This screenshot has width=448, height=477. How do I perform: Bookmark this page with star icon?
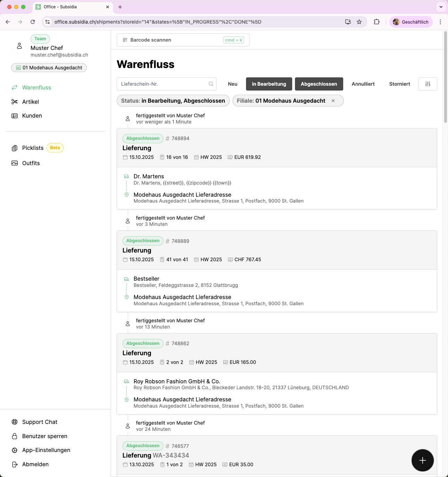[x=359, y=22]
